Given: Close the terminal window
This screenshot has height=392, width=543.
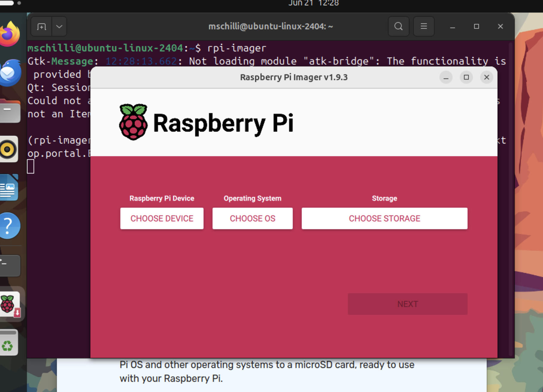Looking at the screenshot, I should (500, 27).
